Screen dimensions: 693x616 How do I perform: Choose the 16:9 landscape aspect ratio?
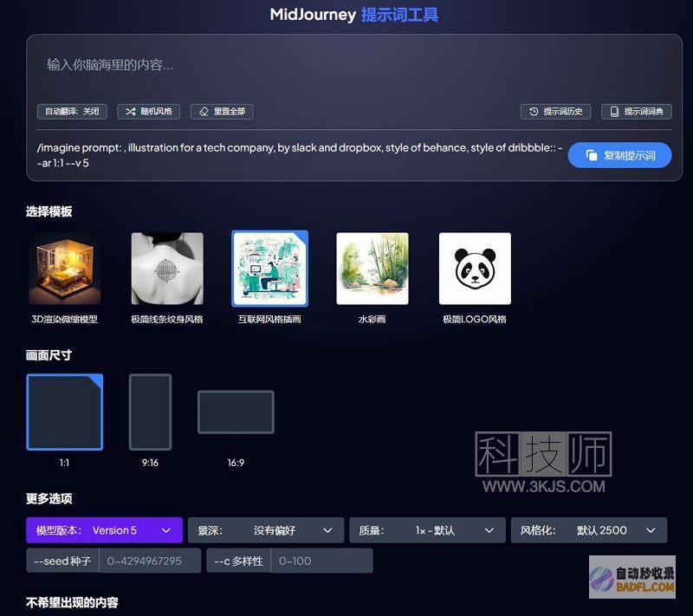point(236,412)
